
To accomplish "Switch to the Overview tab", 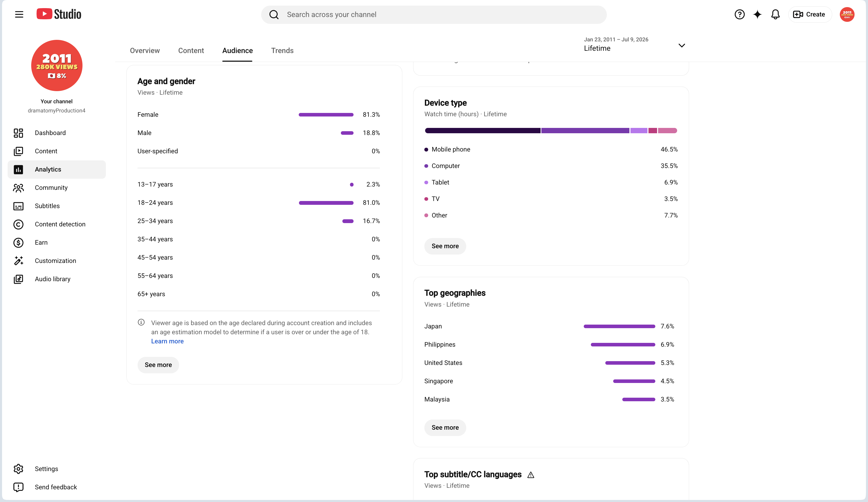I will pyautogui.click(x=145, y=51).
